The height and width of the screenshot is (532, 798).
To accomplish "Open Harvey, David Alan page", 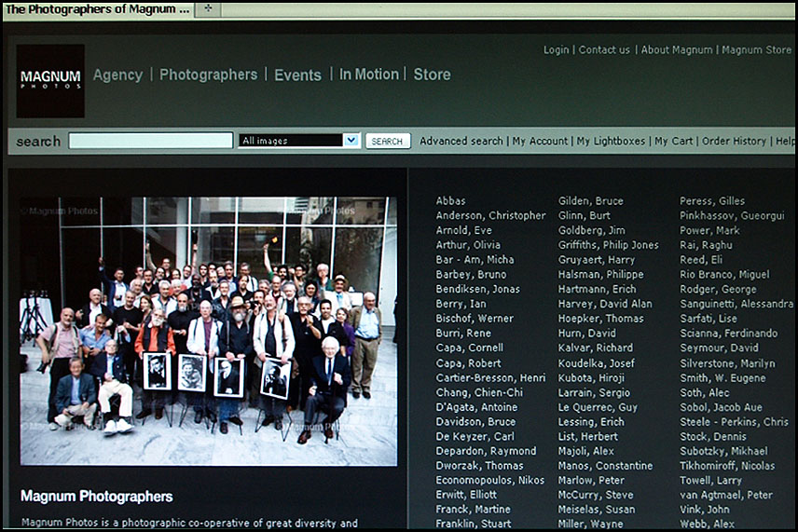I will click(x=605, y=304).
